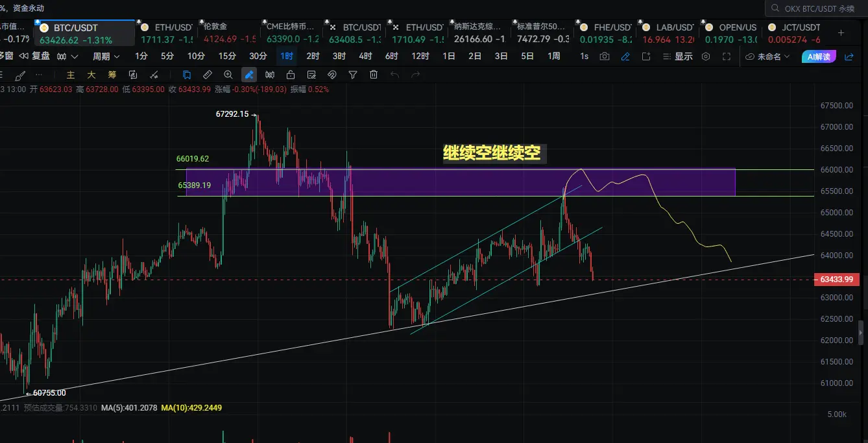Click the layered copy icon after 筹

133,75
